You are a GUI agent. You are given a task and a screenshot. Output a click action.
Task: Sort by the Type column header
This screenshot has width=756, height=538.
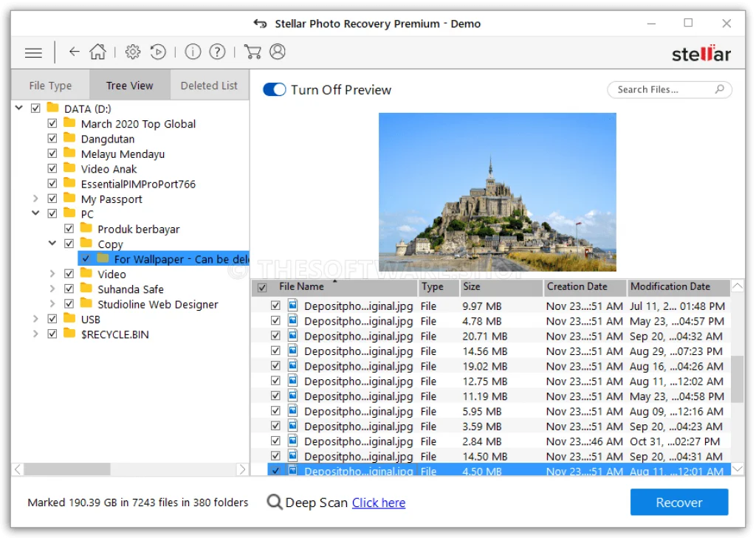point(438,287)
